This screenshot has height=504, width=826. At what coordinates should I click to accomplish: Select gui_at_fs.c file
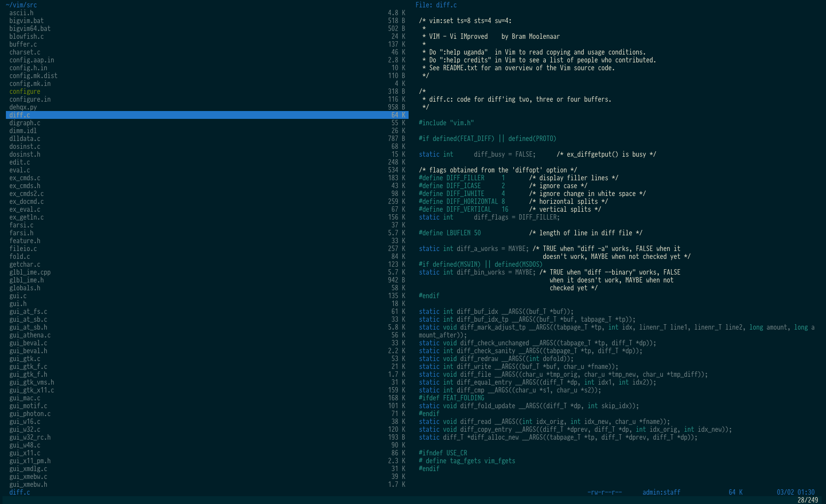(207, 311)
